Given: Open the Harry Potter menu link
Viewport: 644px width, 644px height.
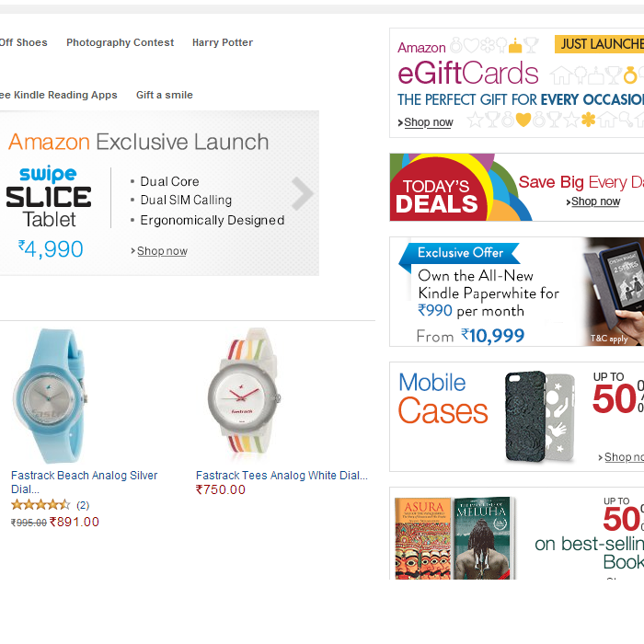Looking at the screenshot, I should [223, 43].
